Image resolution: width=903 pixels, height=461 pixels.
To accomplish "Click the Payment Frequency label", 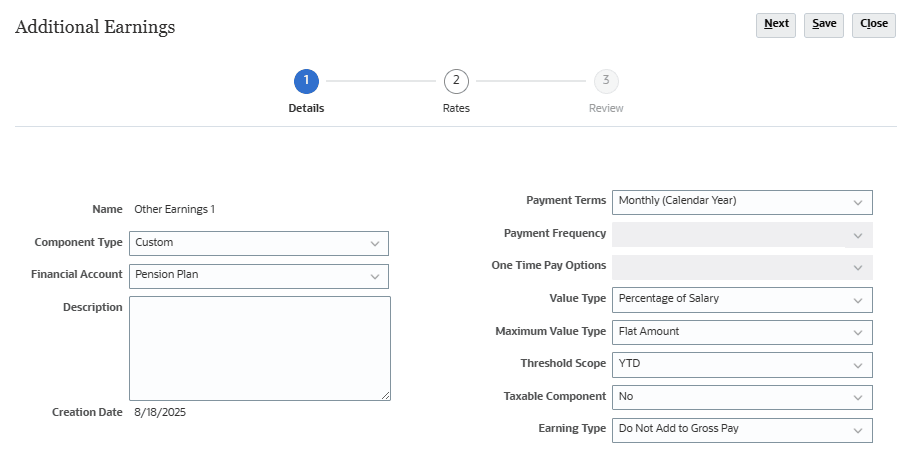I will tap(555, 233).
